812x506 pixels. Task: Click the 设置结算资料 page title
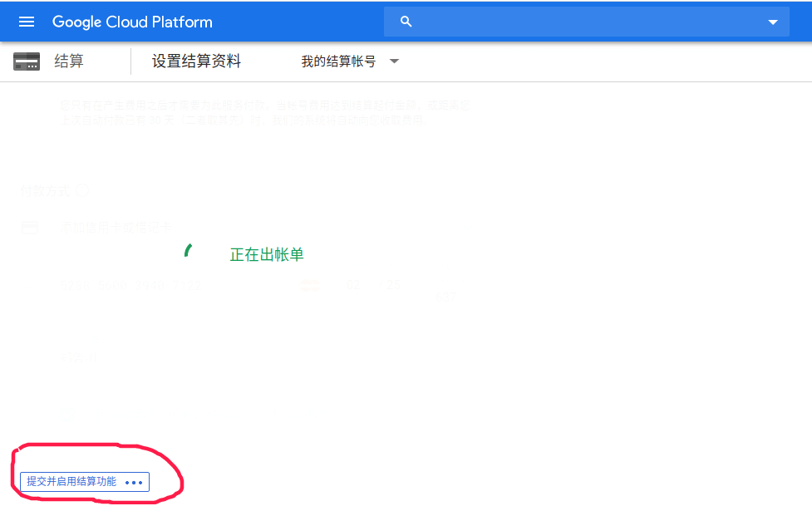(x=196, y=61)
